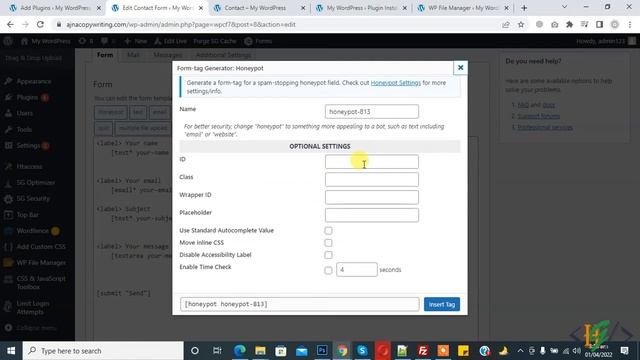Tick the Move inline CSS checkbox
640x360 pixels.
coord(328,243)
